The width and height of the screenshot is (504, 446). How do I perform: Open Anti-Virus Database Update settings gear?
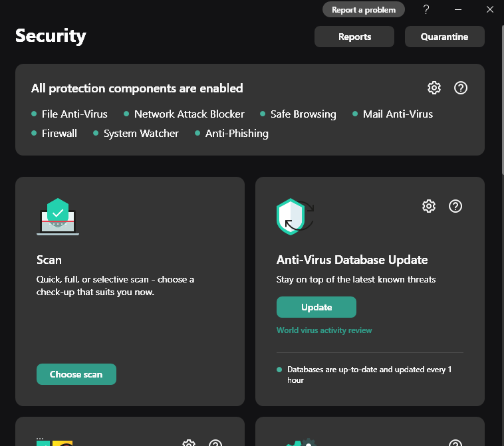point(429,206)
